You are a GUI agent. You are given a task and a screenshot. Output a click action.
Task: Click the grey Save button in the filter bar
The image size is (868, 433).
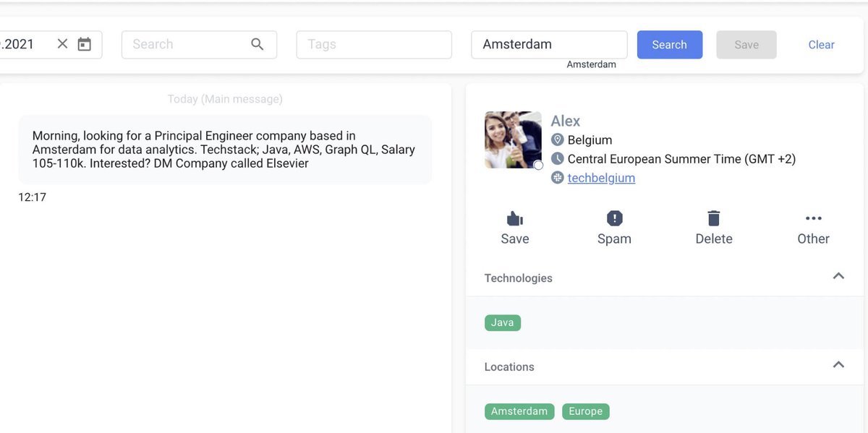tap(746, 45)
